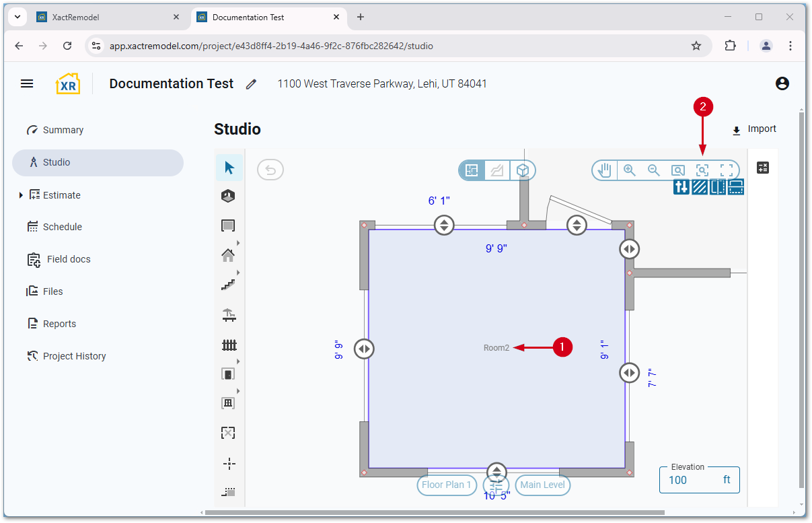Switch to the XactRemodel browser tab
Viewport: 812px width, 523px height.
tap(108, 18)
